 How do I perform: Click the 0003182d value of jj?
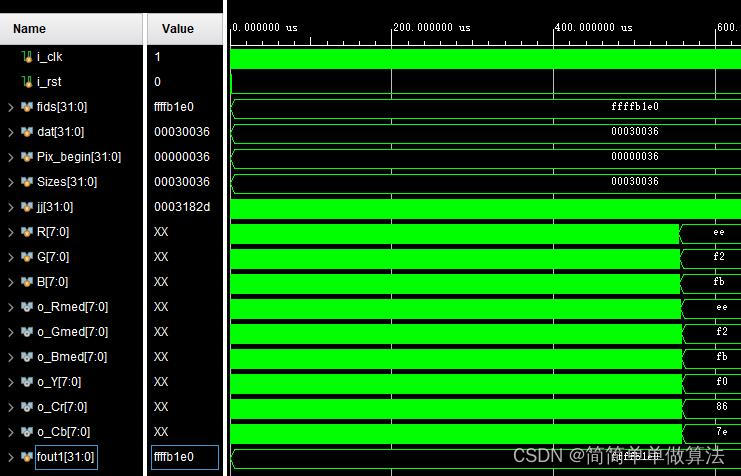182,208
